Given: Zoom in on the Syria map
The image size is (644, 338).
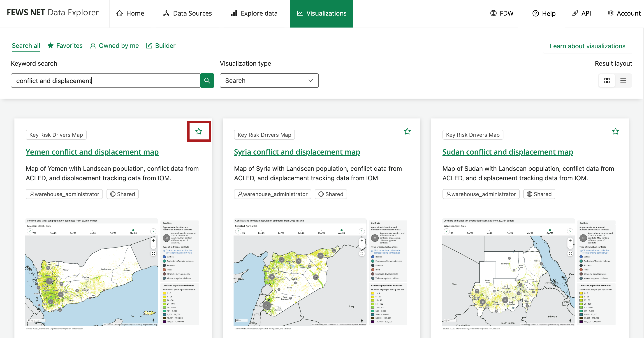Looking at the screenshot, I should [362, 240].
